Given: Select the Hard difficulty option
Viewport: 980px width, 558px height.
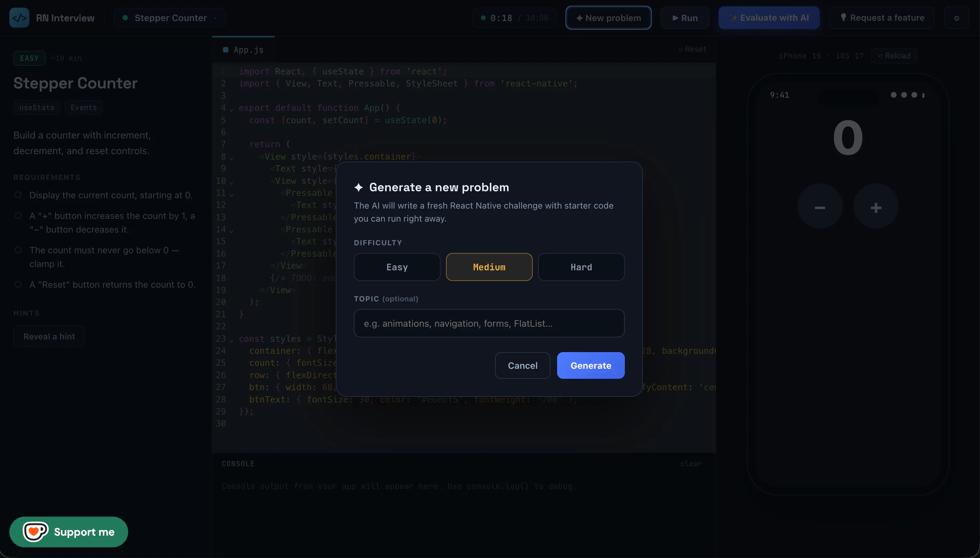Looking at the screenshot, I should (581, 267).
